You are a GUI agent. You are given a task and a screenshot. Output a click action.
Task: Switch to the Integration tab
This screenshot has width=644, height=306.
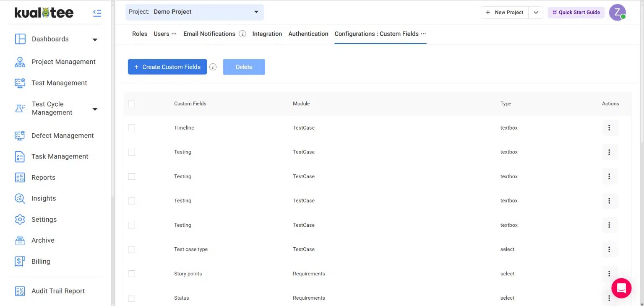click(267, 34)
